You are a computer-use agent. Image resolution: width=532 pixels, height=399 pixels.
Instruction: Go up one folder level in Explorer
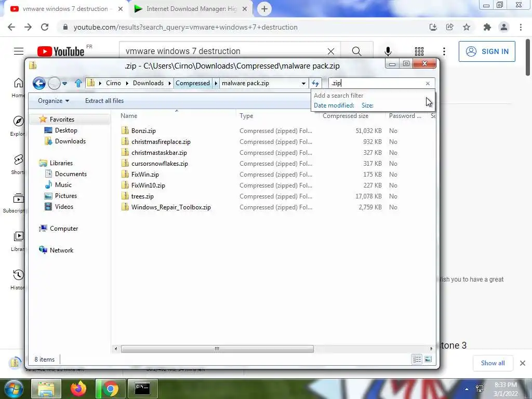78,83
